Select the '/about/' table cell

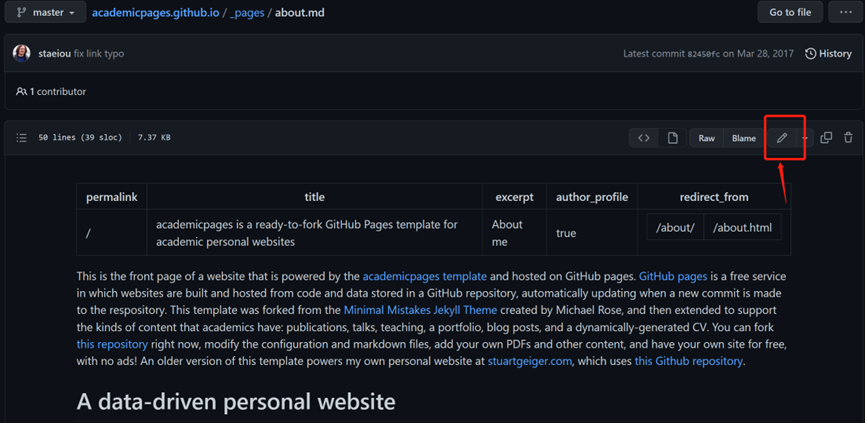[x=675, y=227]
